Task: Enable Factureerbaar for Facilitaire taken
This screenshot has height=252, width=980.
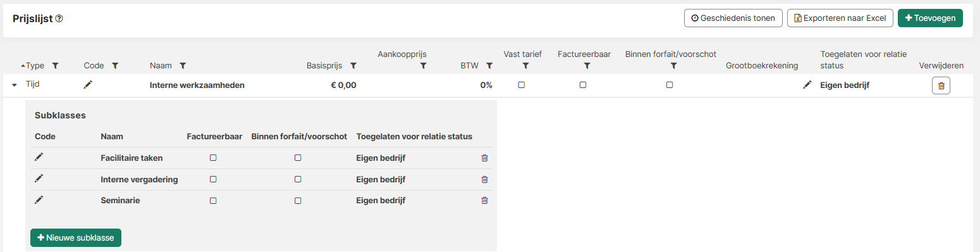Action: coord(214,158)
